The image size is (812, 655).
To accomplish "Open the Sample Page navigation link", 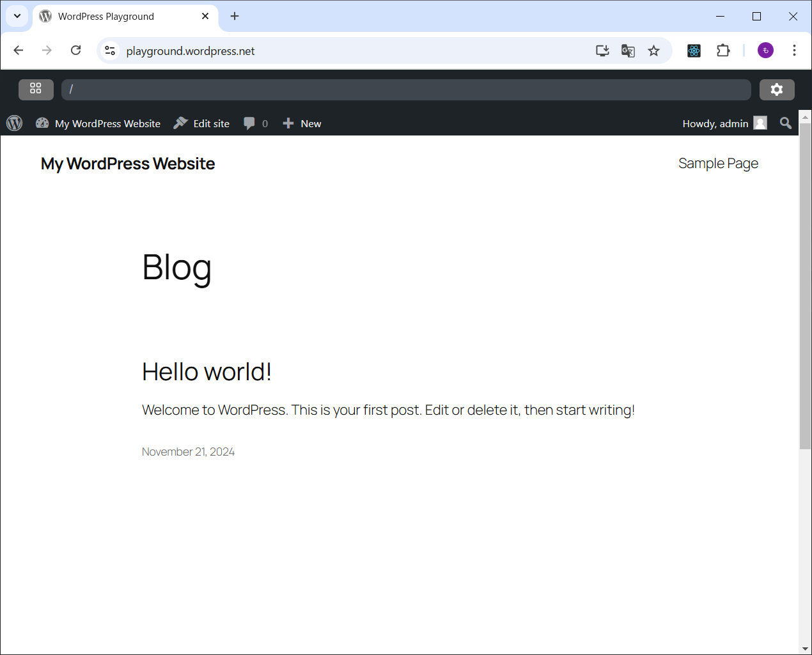I will click(x=718, y=164).
